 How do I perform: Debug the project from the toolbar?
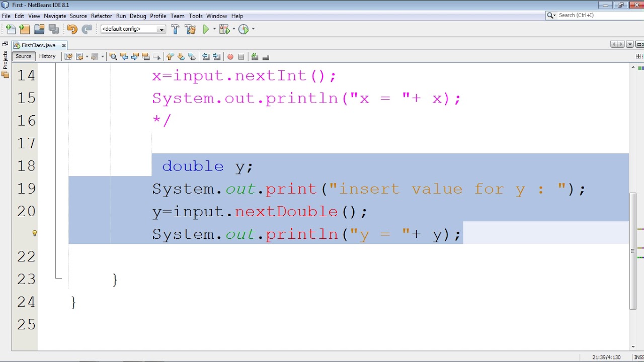click(x=224, y=29)
